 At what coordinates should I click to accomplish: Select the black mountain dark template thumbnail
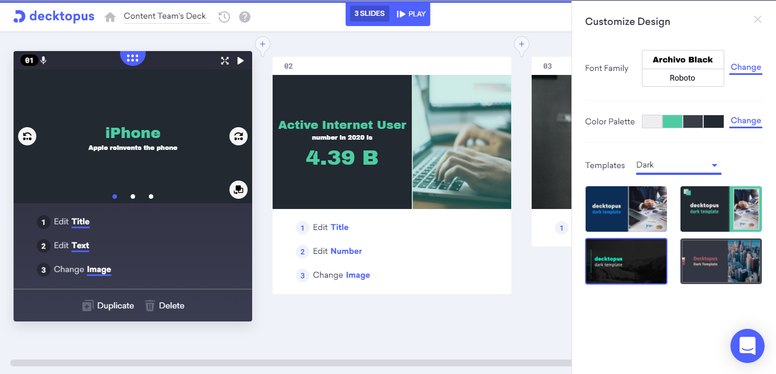pyautogui.click(x=626, y=261)
